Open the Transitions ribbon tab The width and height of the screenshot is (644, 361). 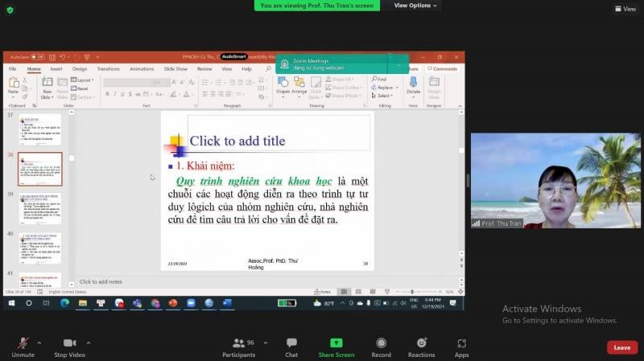click(108, 69)
